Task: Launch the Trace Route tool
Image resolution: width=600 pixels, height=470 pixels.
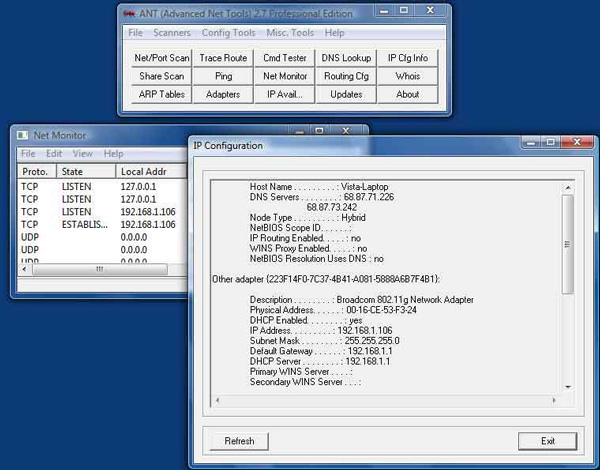Action: click(223, 58)
